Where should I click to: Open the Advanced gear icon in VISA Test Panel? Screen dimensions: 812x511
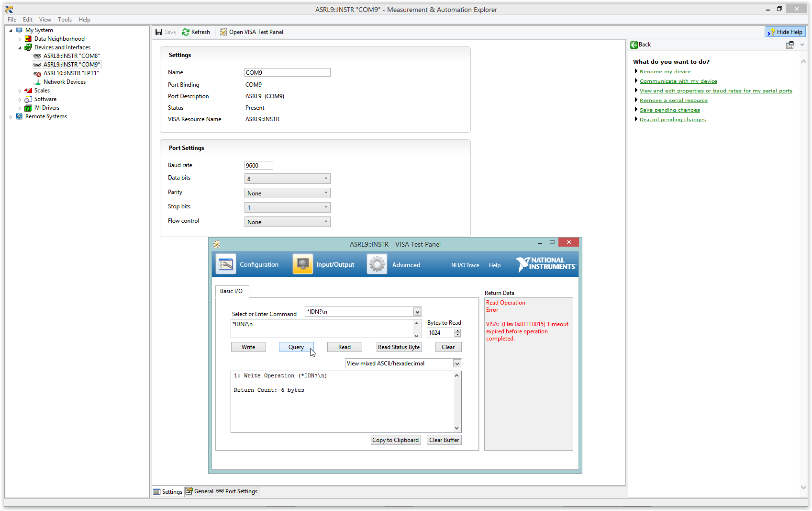[377, 264]
